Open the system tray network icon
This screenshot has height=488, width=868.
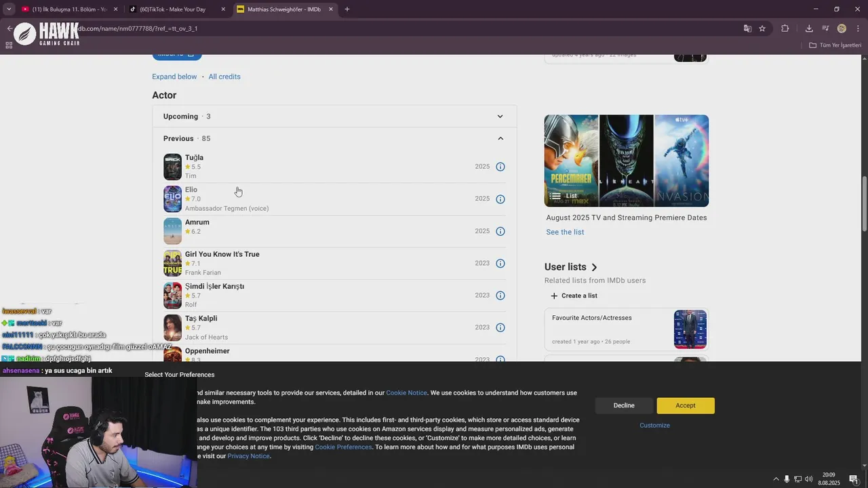click(x=797, y=479)
